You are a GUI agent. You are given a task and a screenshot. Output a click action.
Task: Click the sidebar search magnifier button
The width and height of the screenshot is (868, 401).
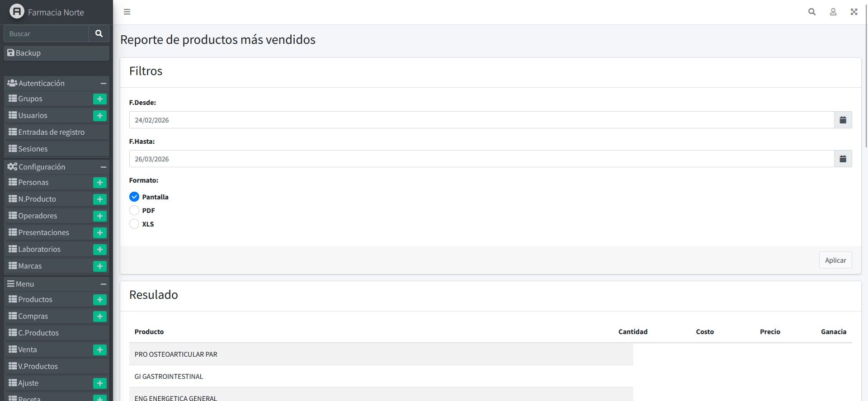(x=99, y=33)
